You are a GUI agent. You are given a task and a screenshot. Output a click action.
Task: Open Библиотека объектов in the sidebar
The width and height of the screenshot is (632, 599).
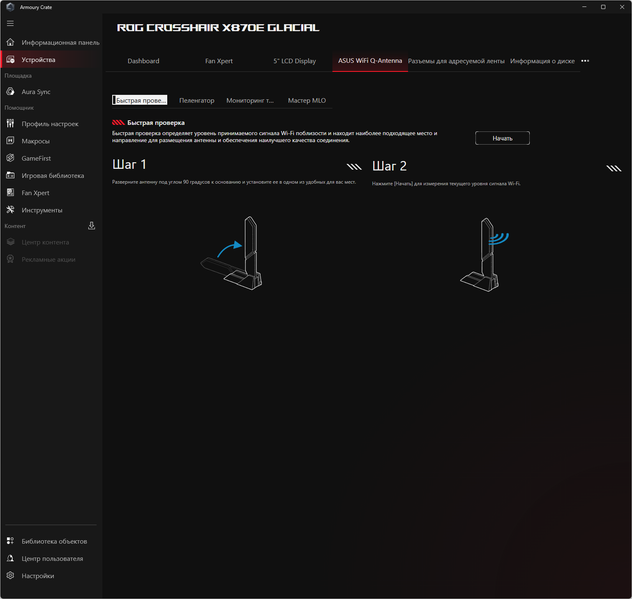54,541
